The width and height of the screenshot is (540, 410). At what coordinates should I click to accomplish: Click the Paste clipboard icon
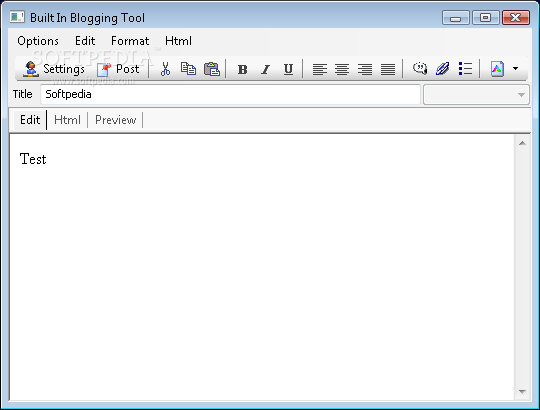[212, 69]
